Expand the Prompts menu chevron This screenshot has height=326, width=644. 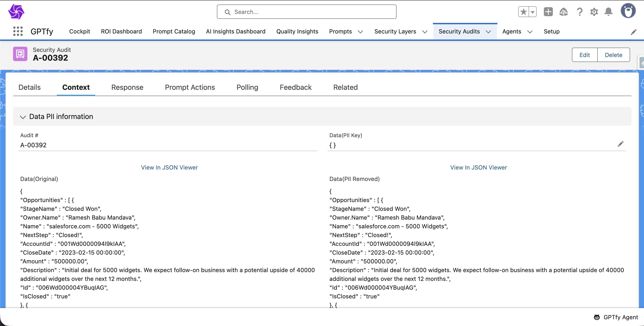pos(360,32)
